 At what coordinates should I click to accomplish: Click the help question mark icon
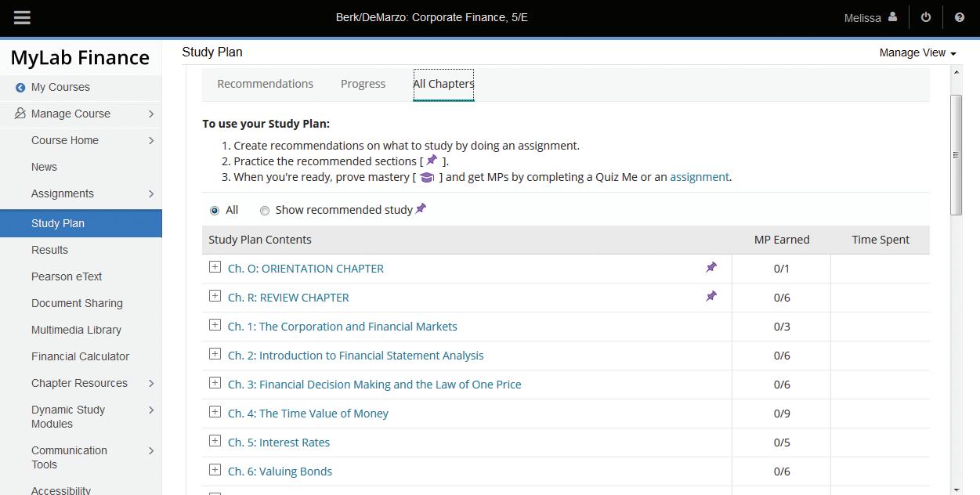coord(960,17)
